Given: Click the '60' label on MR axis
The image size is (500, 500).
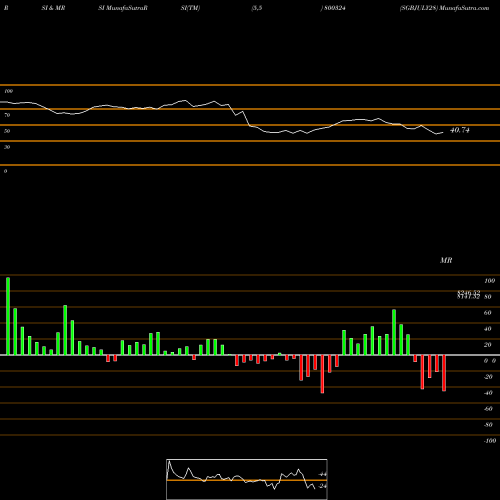Looking at the screenshot, I should pyautogui.click(x=487, y=313).
